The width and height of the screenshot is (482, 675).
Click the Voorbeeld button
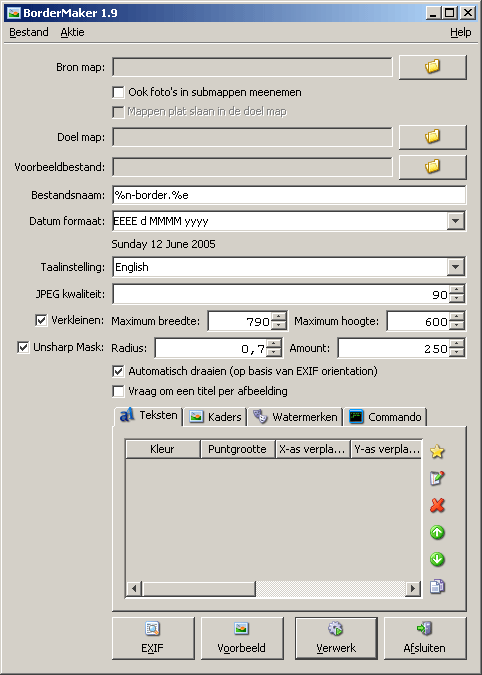tap(242, 638)
